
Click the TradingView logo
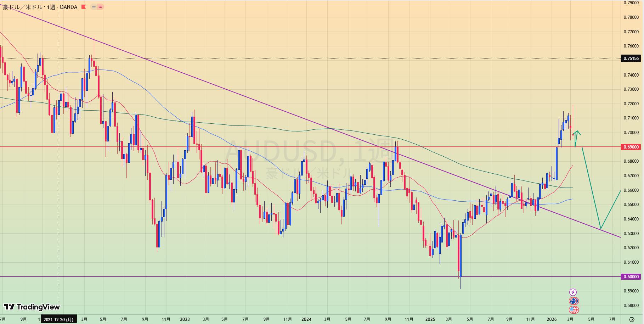tap(32, 307)
